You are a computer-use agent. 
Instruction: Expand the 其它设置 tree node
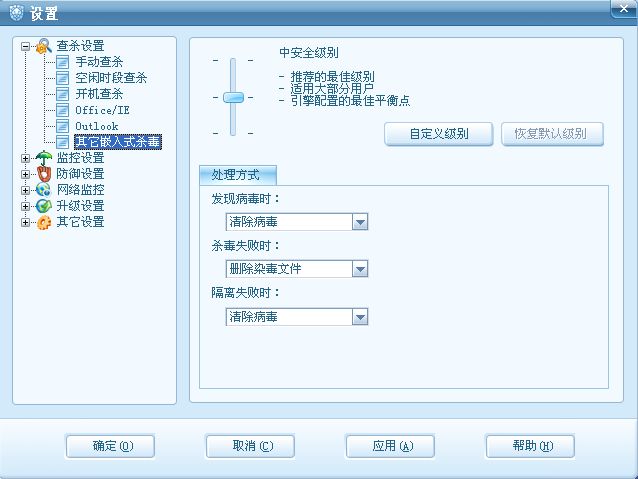[25, 223]
